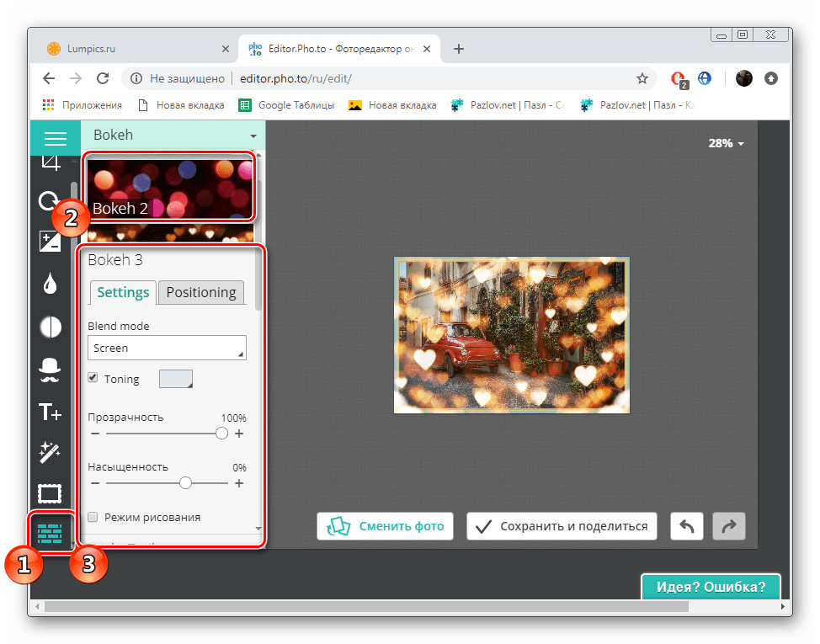Decrease Насыщенность with minus button

pos(94,483)
